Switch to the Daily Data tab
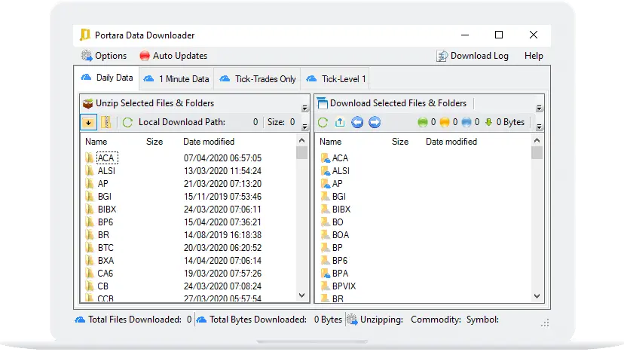Image resolution: width=624 pixels, height=364 pixels. pyautogui.click(x=107, y=78)
